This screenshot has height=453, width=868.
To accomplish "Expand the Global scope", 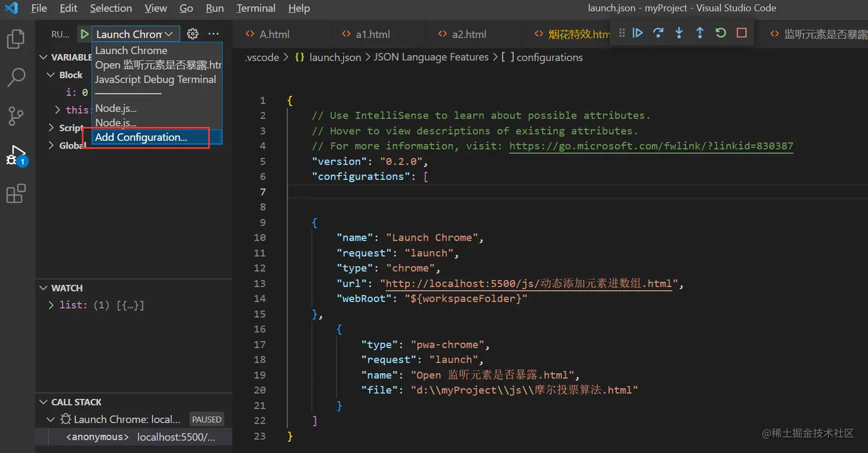I will [52, 146].
